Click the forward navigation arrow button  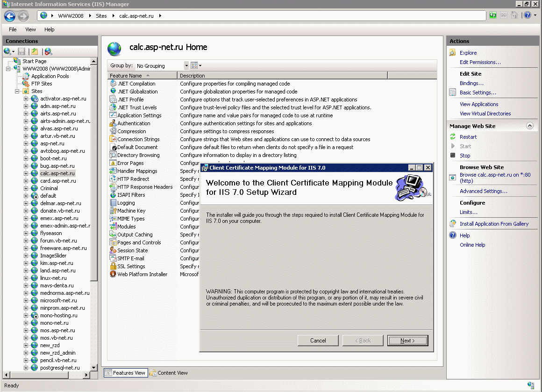[23, 16]
